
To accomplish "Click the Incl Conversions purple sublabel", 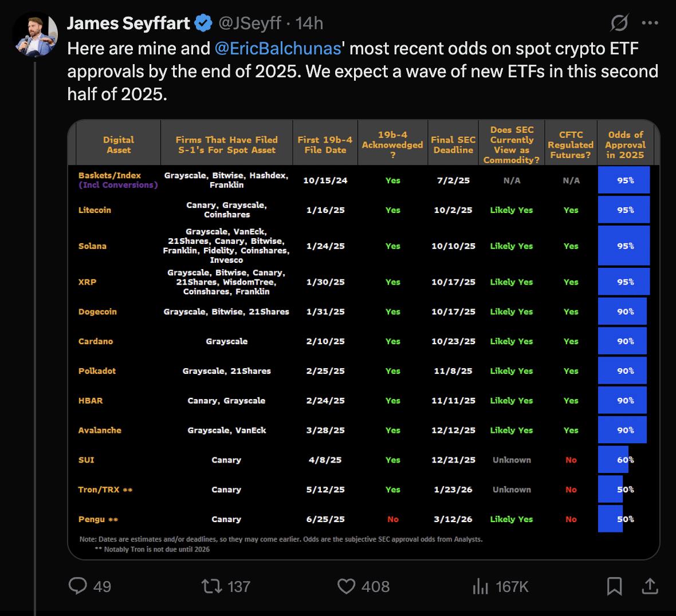I will pyautogui.click(x=118, y=185).
